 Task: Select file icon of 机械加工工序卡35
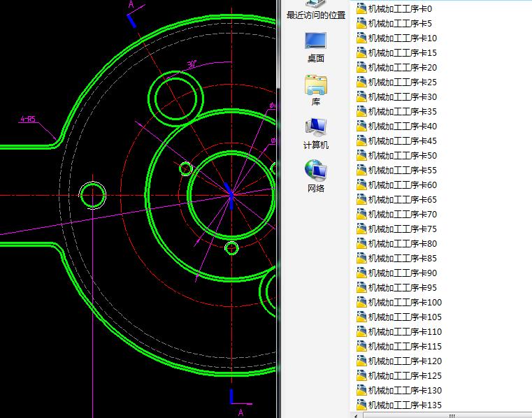(x=361, y=112)
